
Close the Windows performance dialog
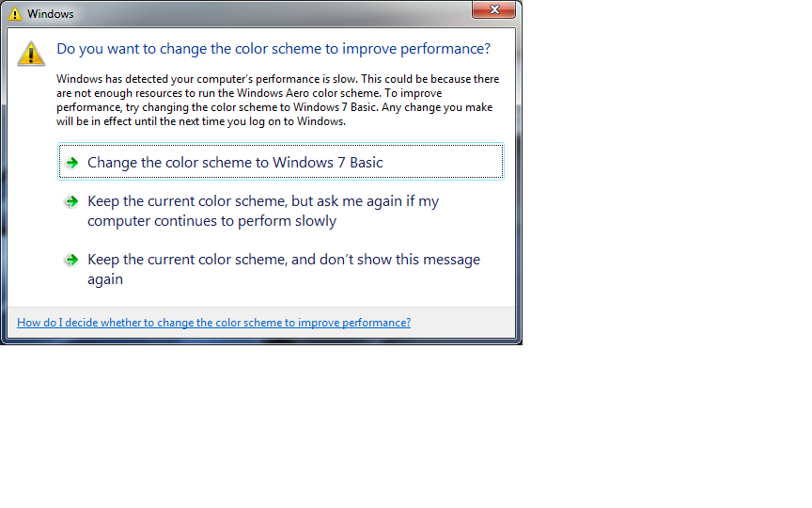pos(493,9)
